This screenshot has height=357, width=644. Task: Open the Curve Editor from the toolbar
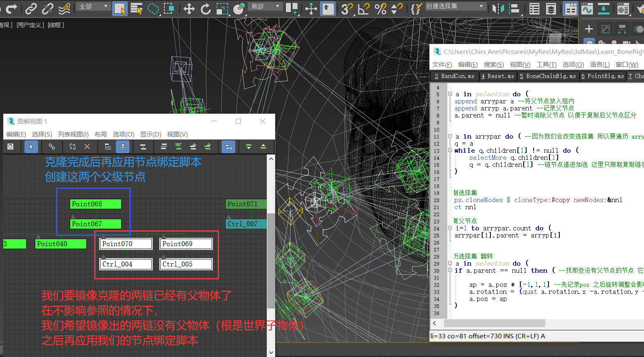pyautogui.click(x=587, y=9)
